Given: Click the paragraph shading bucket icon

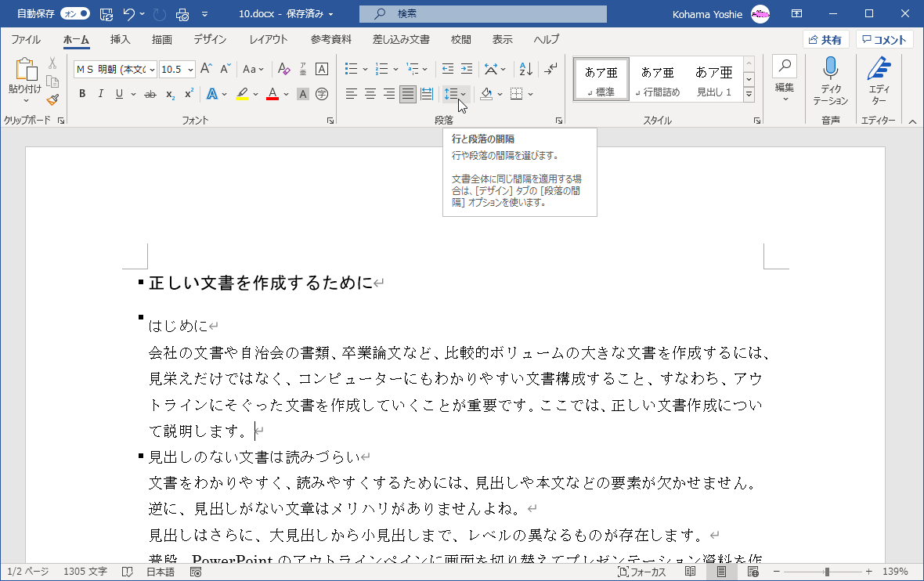Looking at the screenshot, I should point(486,94).
